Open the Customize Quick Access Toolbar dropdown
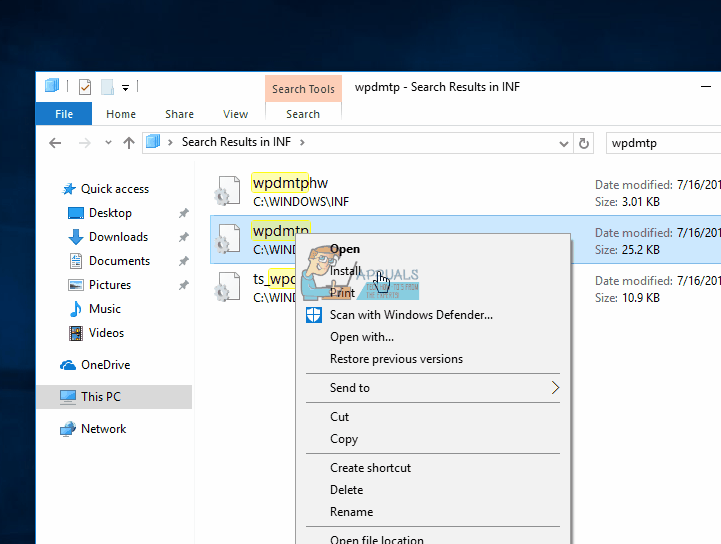This screenshot has height=544, width=721. [x=126, y=87]
